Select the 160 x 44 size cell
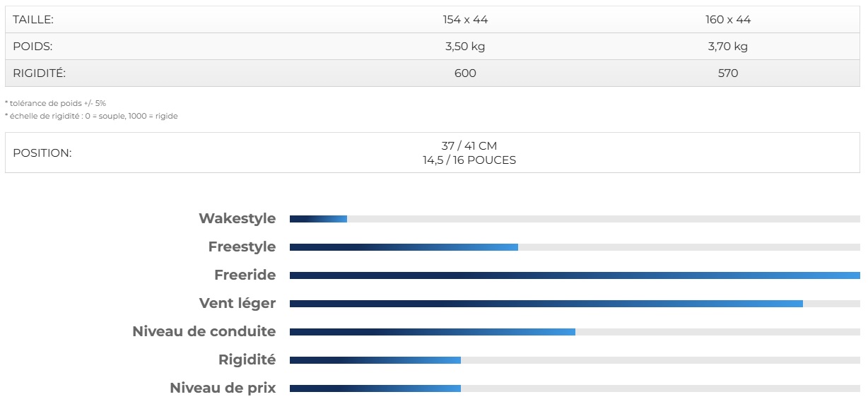The width and height of the screenshot is (868, 404). click(727, 20)
